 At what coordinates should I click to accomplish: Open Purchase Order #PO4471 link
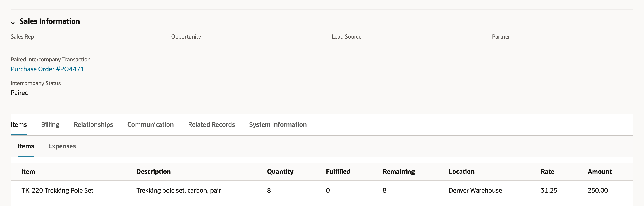click(x=47, y=69)
